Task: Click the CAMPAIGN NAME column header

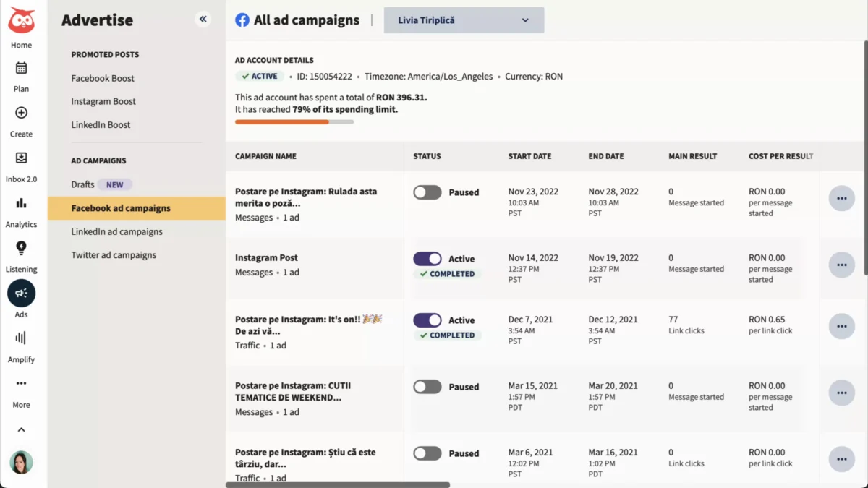Action: (x=265, y=156)
